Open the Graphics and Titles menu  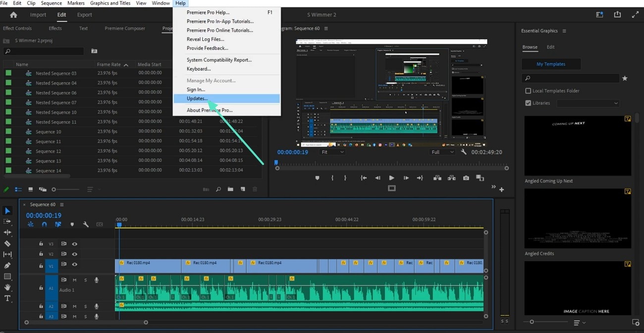click(x=110, y=3)
